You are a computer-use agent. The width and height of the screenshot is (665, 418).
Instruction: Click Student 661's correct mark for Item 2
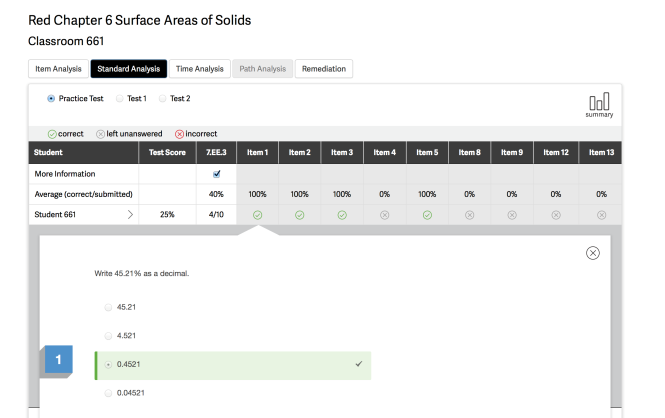click(299, 215)
